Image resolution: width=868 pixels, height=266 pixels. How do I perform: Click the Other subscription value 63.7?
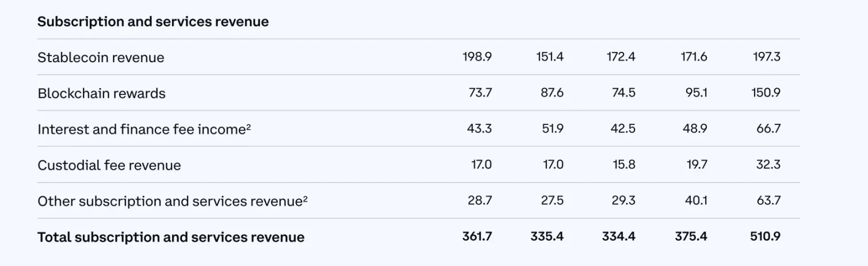768,201
